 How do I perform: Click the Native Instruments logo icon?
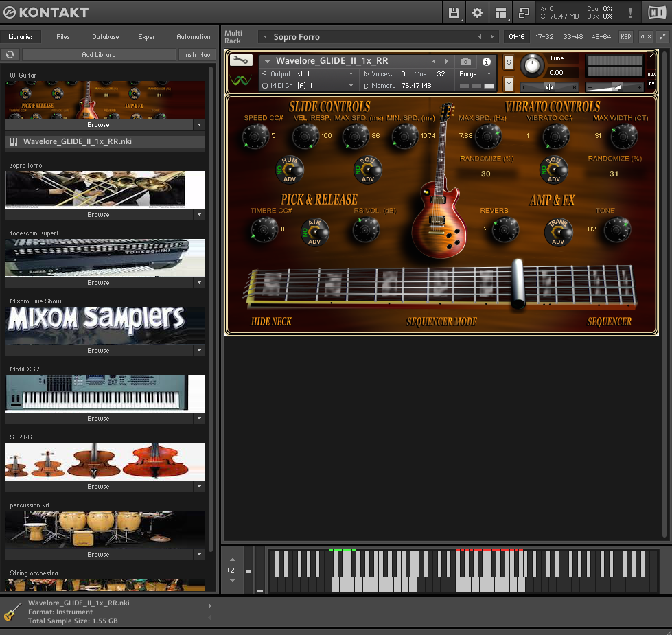point(657,12)
